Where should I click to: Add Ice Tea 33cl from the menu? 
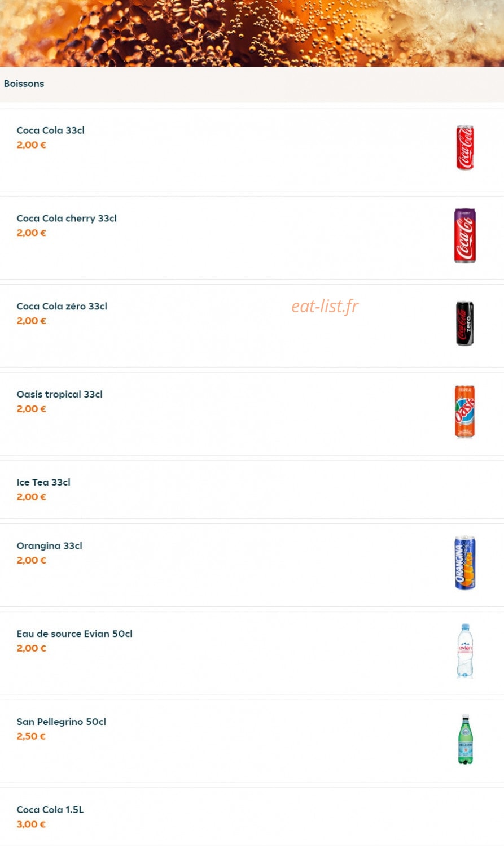pos(43,483)
